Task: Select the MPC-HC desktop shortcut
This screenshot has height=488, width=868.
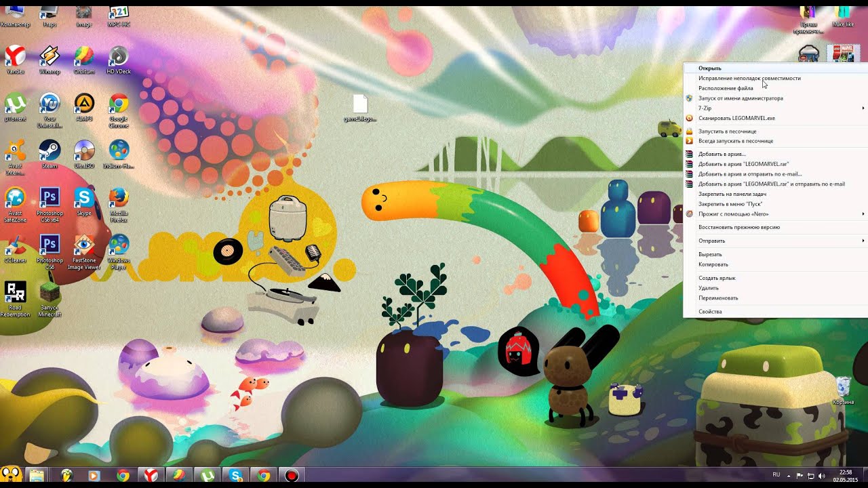Action: pyautogui.click(x=119, y=16)
